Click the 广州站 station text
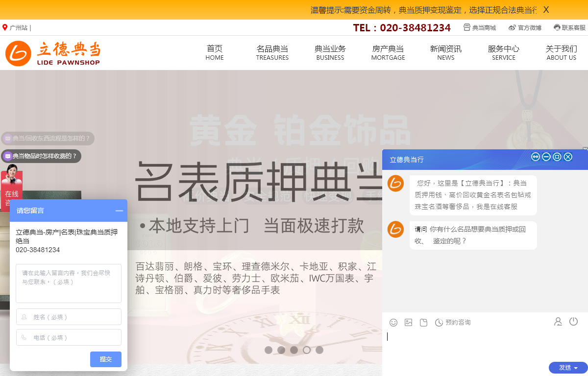 (x=19, y=28)
